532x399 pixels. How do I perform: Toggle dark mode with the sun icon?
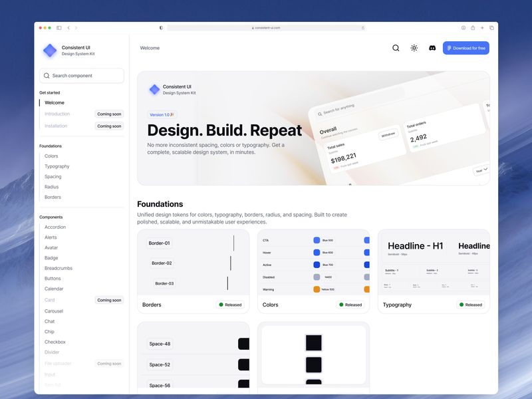414,48
